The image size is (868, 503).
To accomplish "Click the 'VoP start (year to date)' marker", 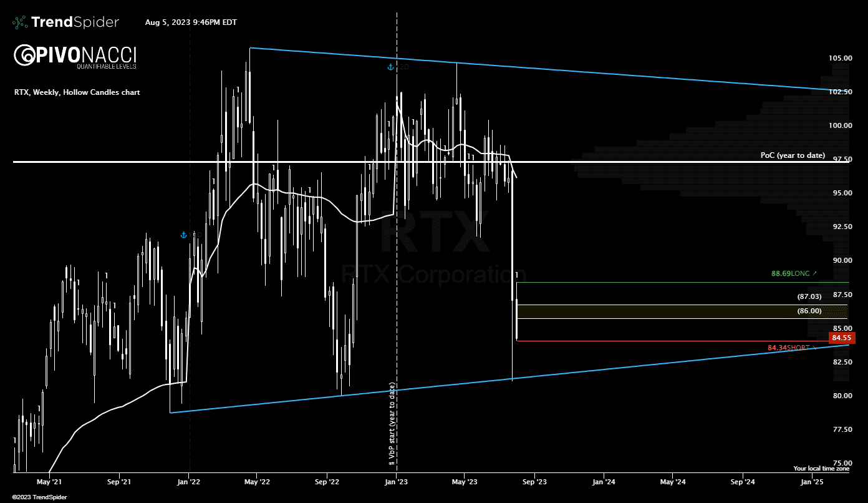I will point(392,424).
